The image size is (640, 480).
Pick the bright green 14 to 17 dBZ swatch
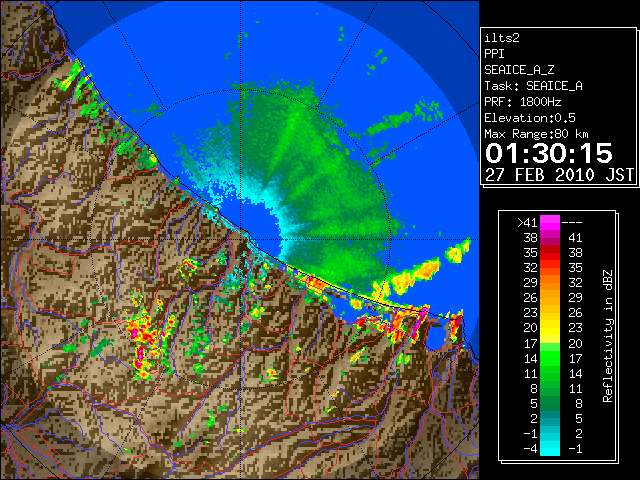point(550,358)
